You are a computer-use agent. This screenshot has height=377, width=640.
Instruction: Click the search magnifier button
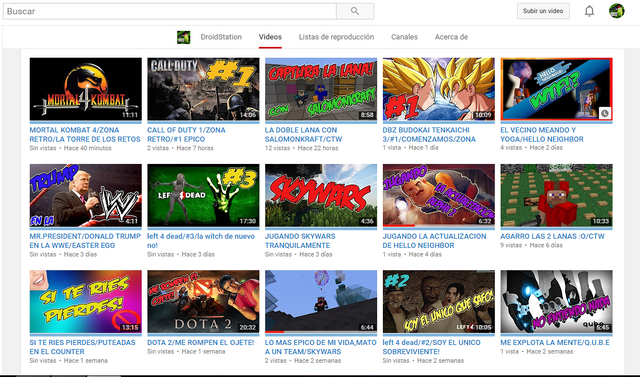click(x=355, y=11)
